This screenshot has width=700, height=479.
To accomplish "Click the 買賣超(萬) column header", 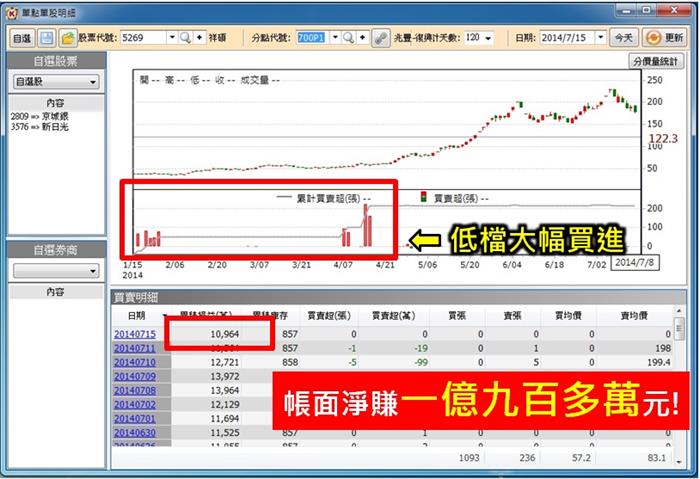I will (x=394, y=316).
